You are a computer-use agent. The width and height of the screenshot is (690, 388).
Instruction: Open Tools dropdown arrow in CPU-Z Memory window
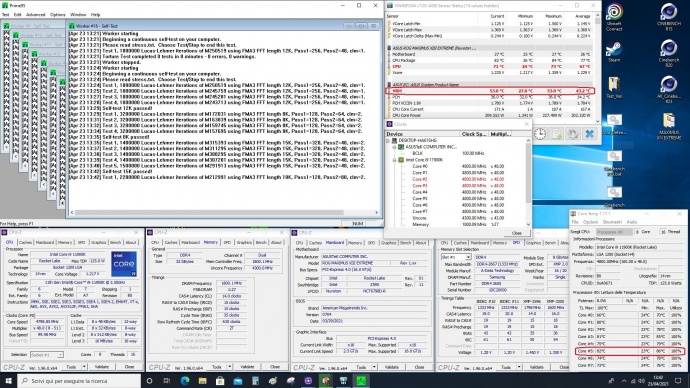229,366
